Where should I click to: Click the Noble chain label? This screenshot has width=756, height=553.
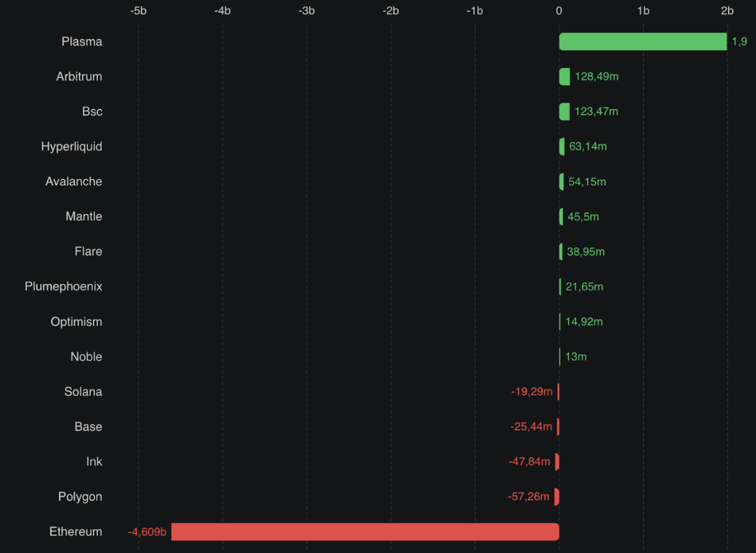86,357
